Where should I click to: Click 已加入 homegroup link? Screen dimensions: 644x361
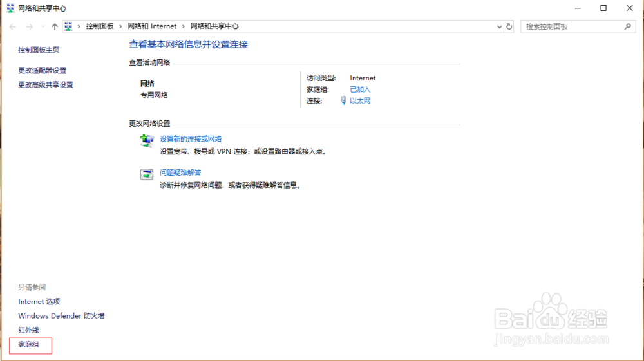tap(360, 89)
